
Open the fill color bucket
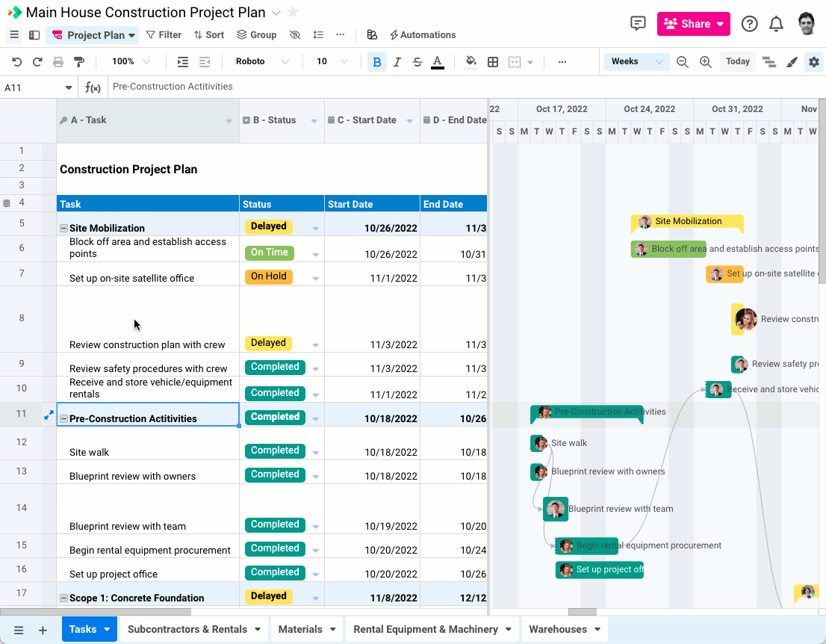coord(471,62)
